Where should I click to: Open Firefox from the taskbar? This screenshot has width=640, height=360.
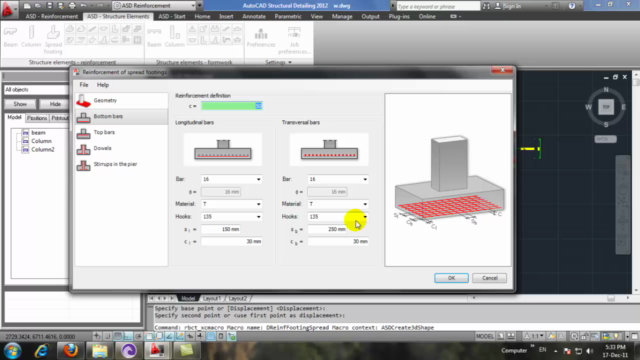coord(70,351)
